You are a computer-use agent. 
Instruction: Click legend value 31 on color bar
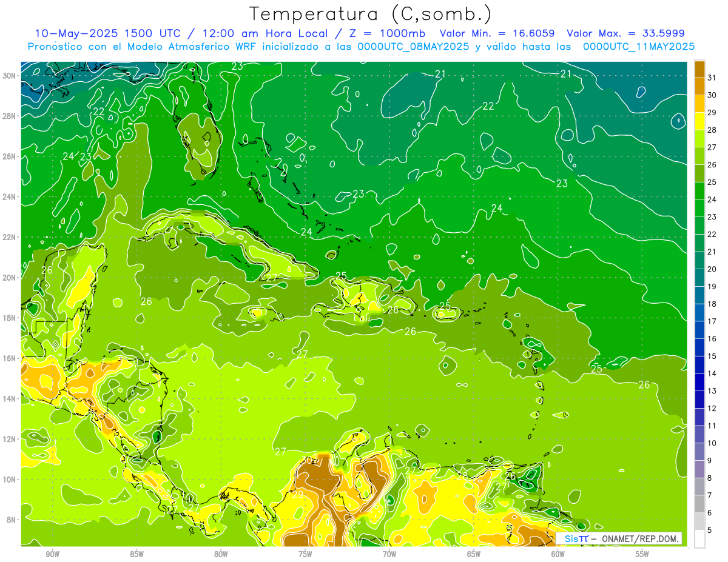coord(712,78)
